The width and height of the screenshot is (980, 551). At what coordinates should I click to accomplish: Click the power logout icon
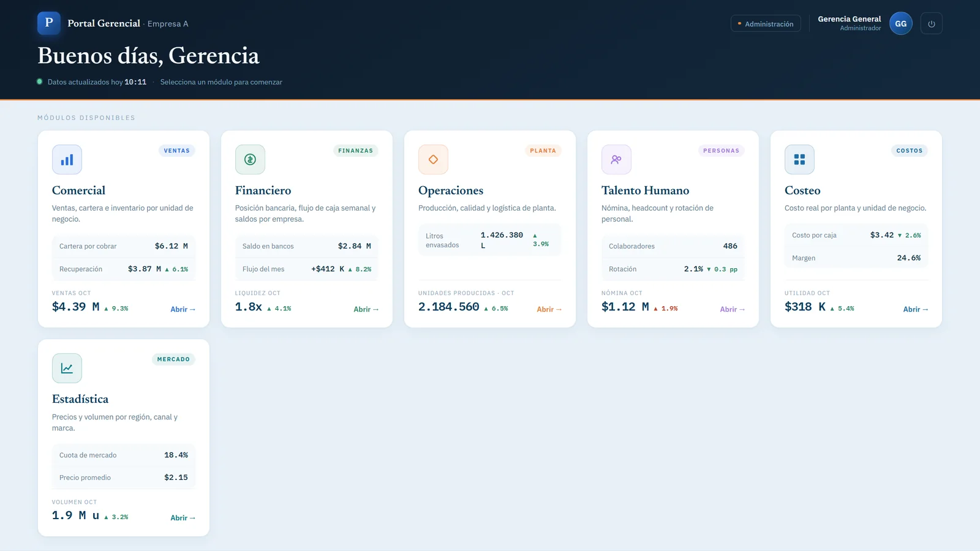click(932, 24)
